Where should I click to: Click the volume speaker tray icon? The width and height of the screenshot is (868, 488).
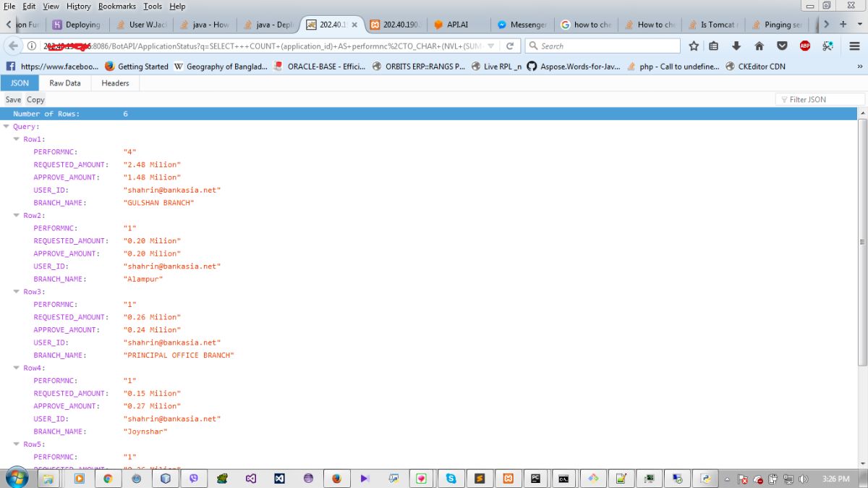(803, 479)
